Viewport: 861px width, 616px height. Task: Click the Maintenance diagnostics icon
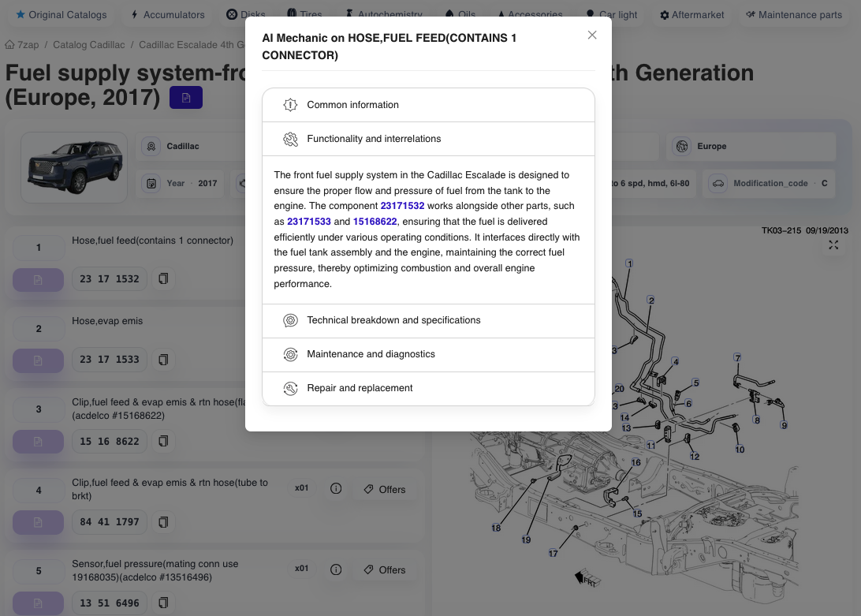click(x=290, y=354)
